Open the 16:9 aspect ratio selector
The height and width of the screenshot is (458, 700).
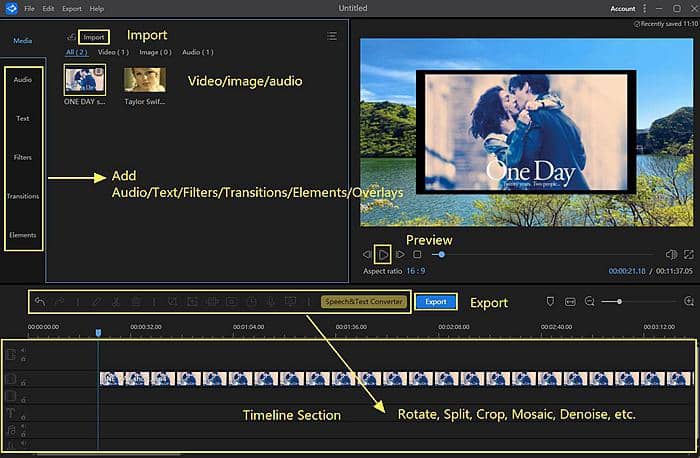tap(416, 271)
